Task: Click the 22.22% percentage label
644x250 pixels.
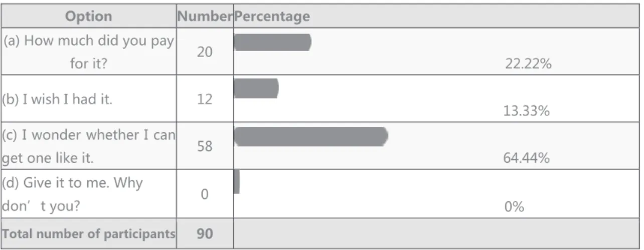Action: pos(528,64)
